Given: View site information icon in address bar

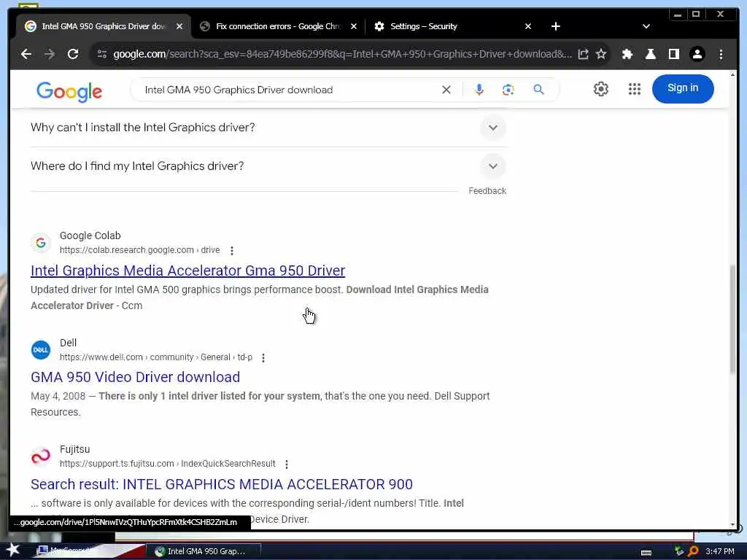Looking at the screenshot, I should tap(102, 54).
